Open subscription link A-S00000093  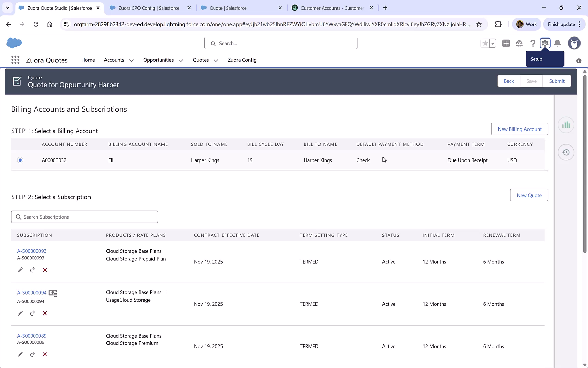click(x=32, y=251)
